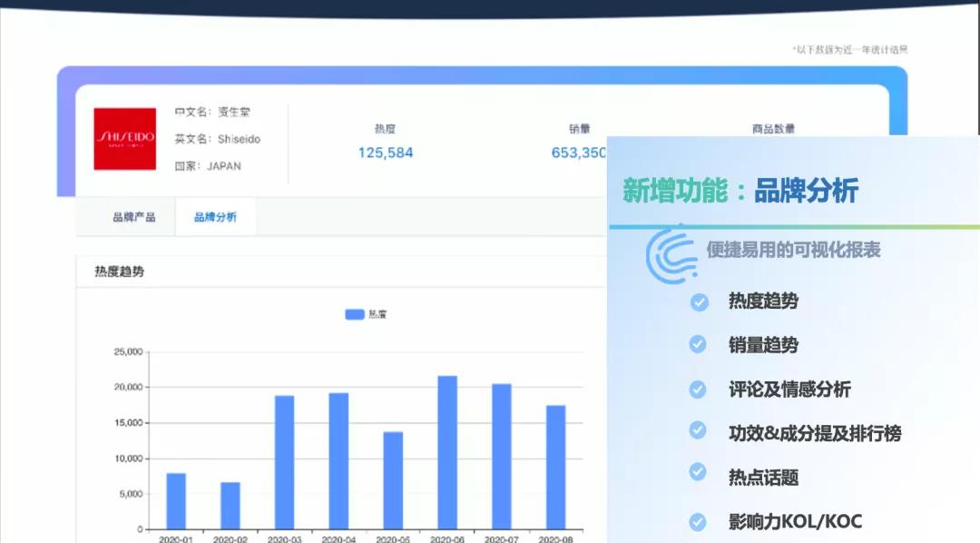Click the checkmark icon beside 影响力KOL/KOC
This screenshot has width=980, height=543.
point(697,520)
